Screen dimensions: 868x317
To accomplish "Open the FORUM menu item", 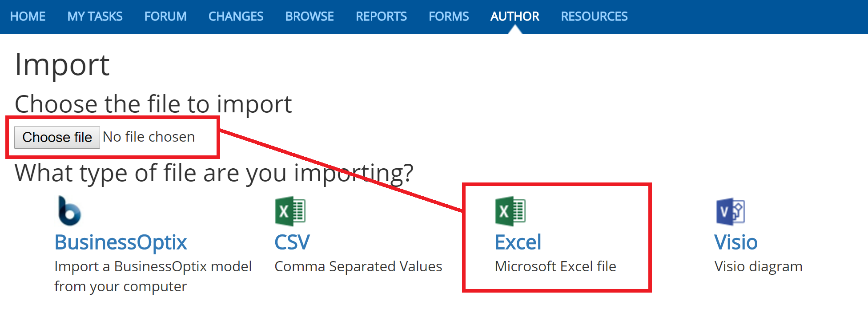I will pos(165,16).
